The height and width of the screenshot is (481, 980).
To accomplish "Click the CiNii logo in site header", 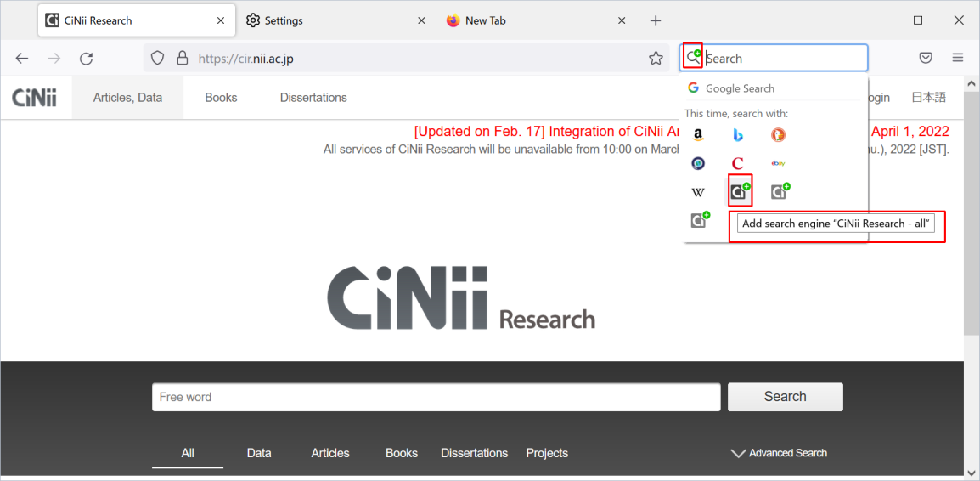I will (34, 98).
